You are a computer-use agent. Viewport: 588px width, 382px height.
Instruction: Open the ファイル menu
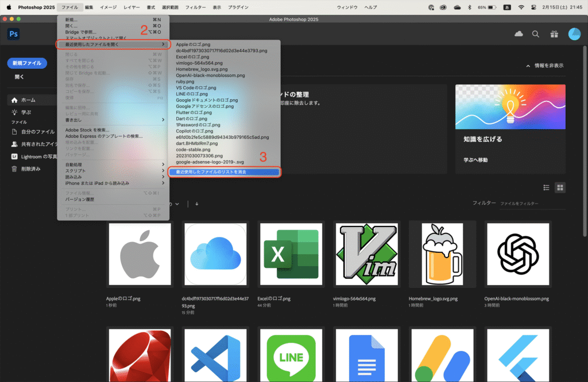(69, 7)
